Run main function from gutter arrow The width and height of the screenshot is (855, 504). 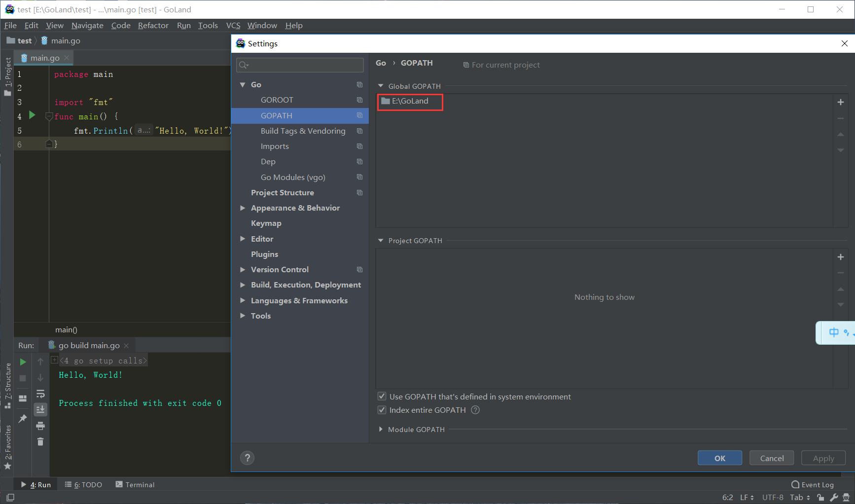click(x=32, y=115)
